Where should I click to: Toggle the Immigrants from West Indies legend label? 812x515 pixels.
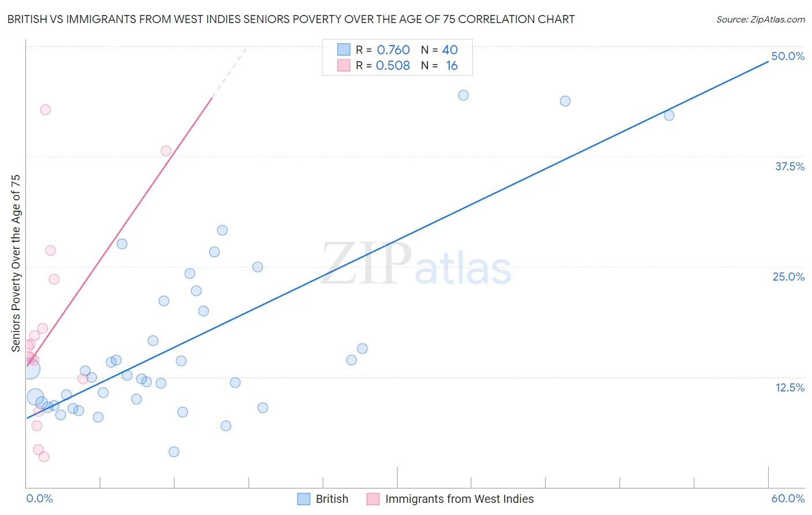pos(459,499)
